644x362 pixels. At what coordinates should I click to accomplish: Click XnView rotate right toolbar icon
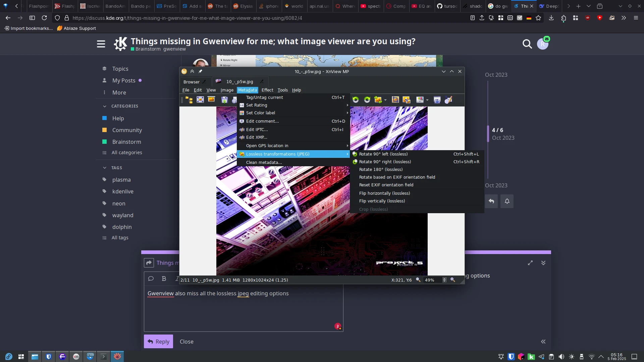[x=367, y=100]
